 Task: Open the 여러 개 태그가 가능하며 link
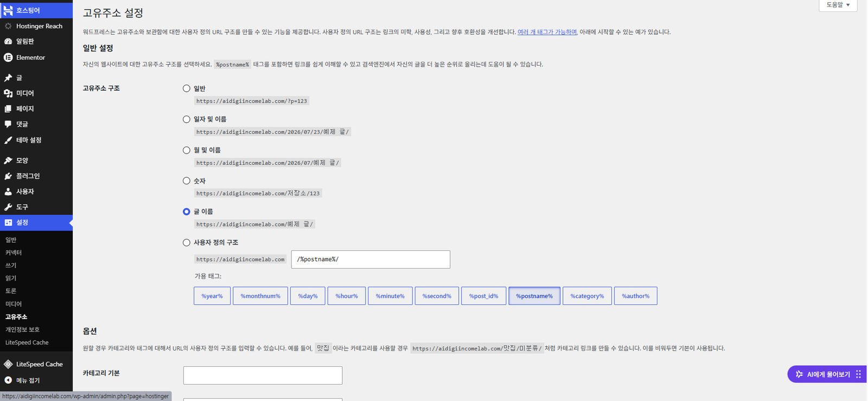[x=547, y=32]
